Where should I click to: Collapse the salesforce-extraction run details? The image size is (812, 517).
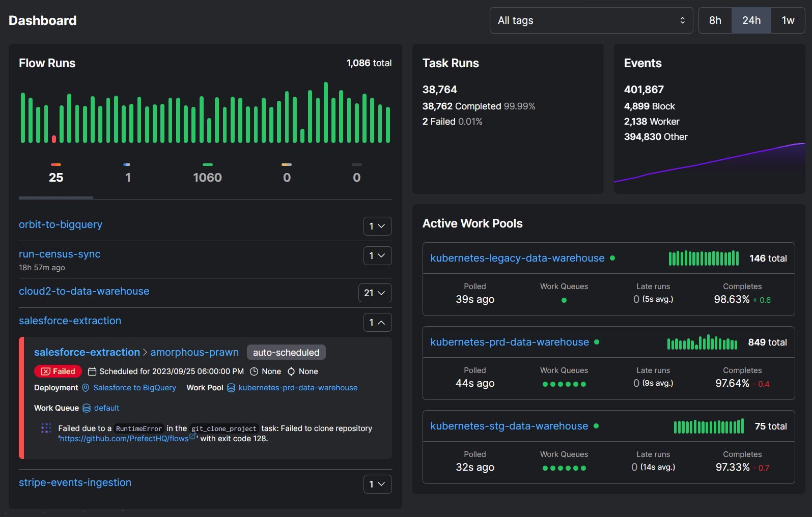(x=377, y=323)
